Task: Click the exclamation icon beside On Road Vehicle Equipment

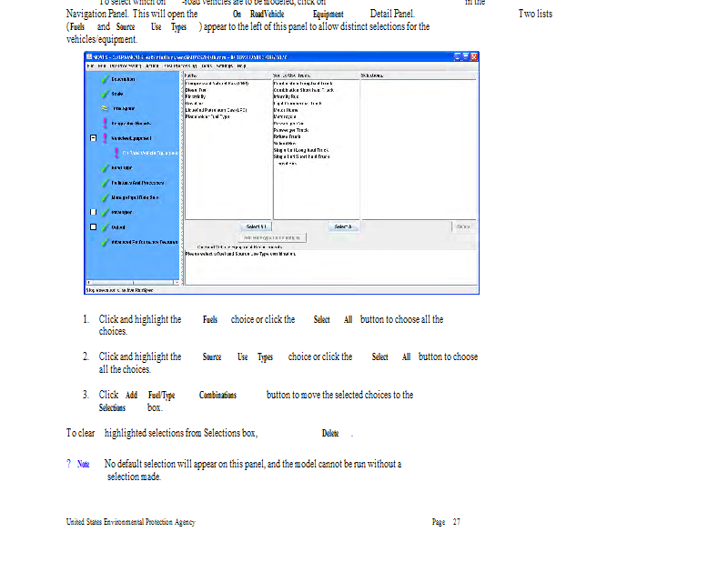Action: tap(116, 153)
